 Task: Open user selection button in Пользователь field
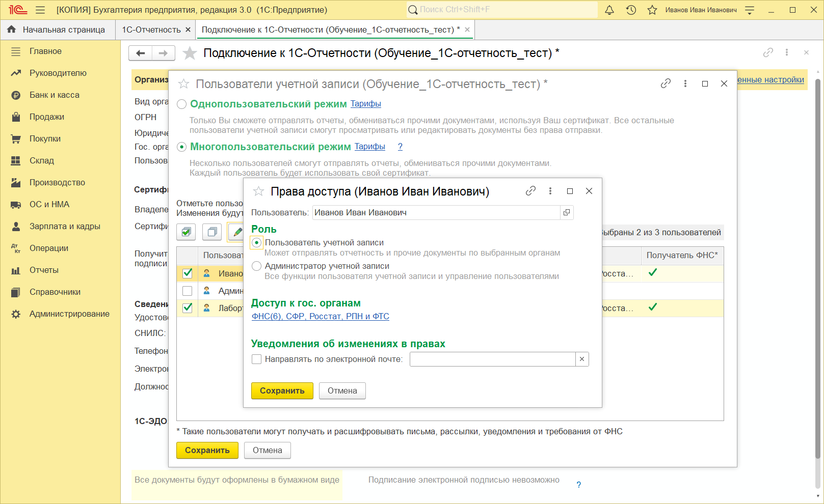point(567,212)
